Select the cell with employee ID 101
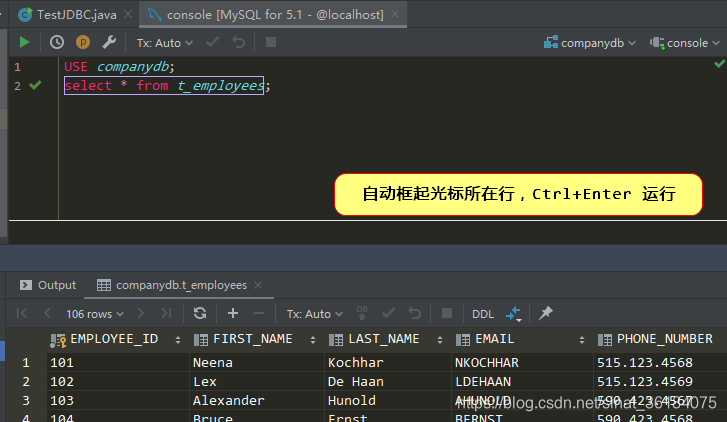727x422 pixels. [x=118, y=363]
